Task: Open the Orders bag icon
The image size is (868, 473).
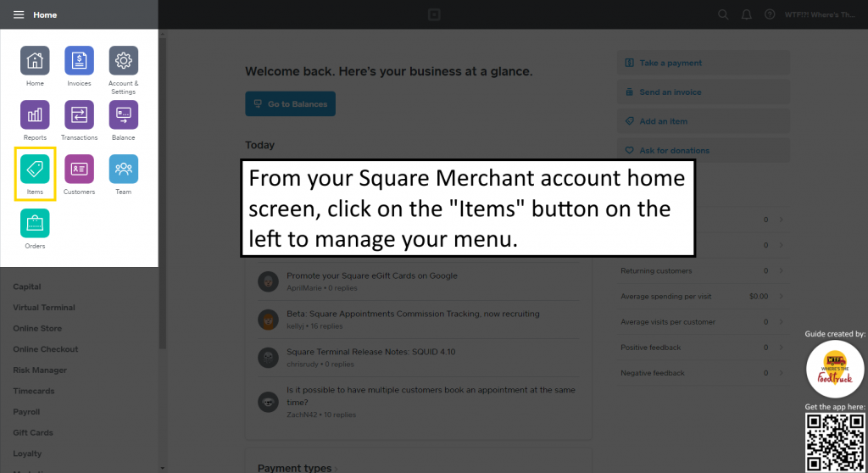Action: 35,223
